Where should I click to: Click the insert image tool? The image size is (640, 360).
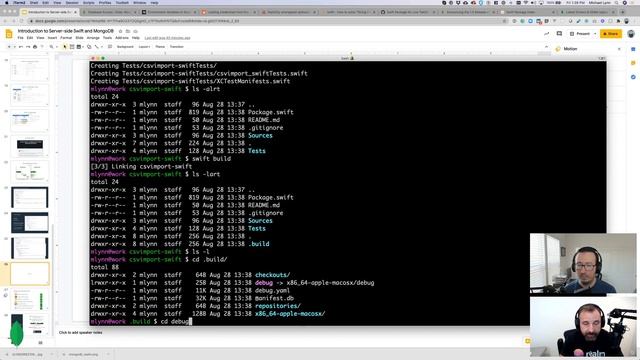tap(79, 47)
